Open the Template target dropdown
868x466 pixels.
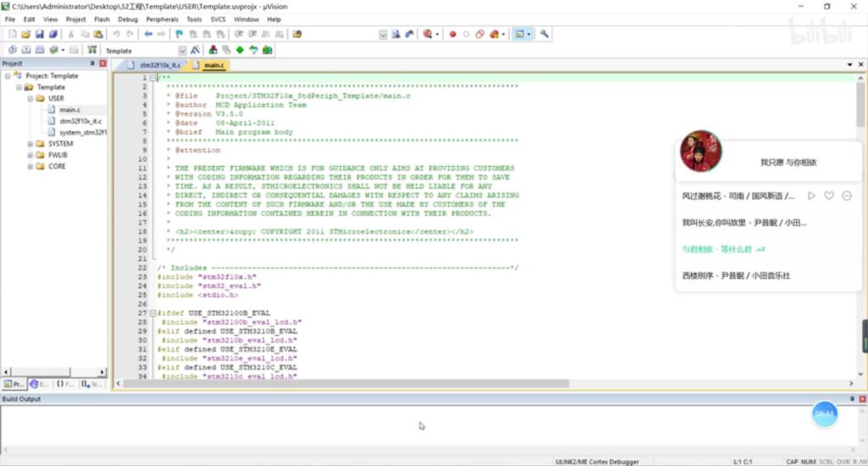click(x=182, y=51)
